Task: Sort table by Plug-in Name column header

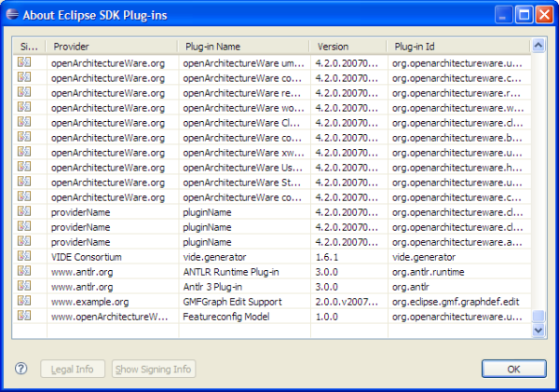Action: [243, 47]
